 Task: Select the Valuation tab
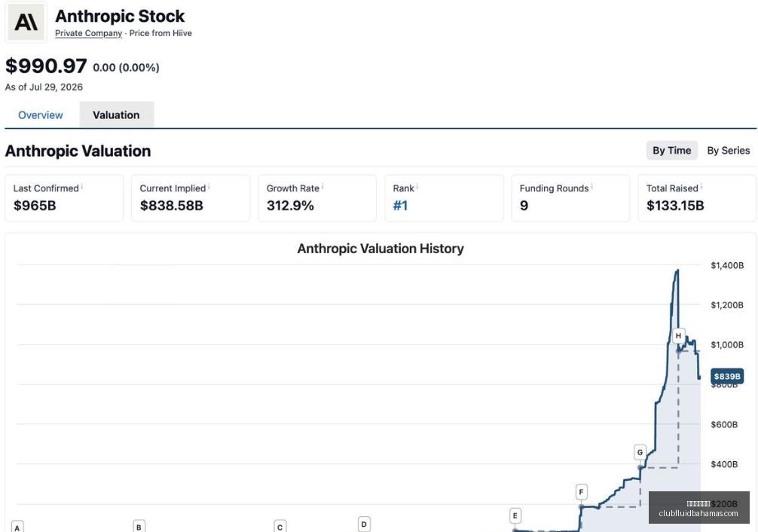[x=117, y=115]
